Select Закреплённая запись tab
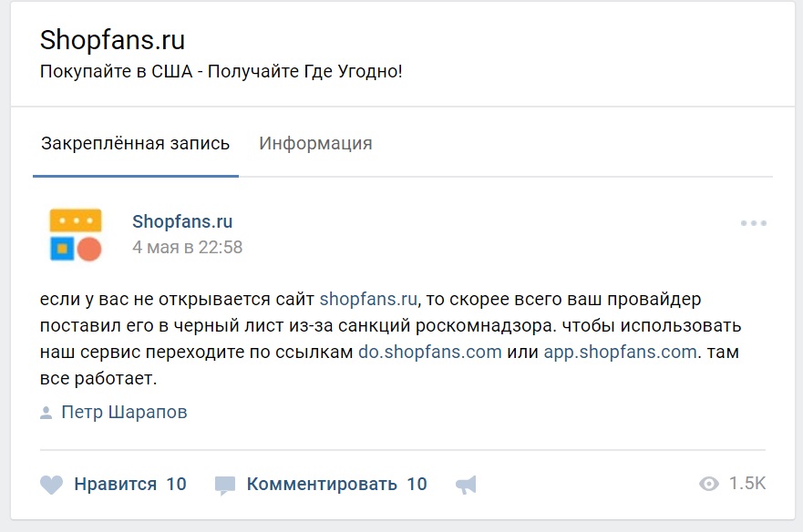 135,143
